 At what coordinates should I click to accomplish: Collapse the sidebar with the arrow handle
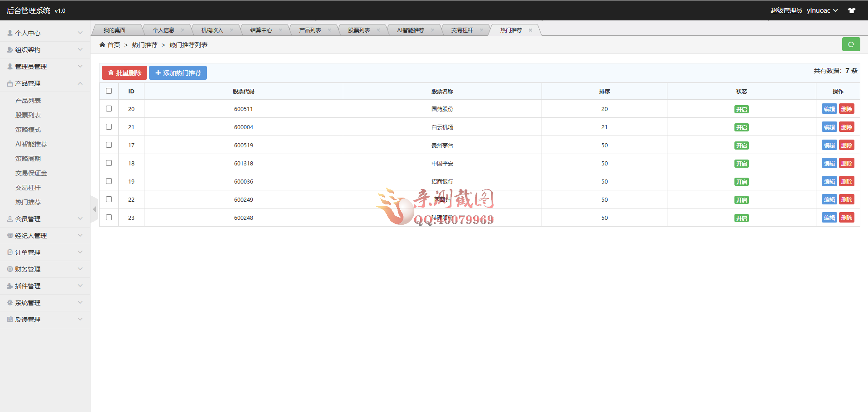(94, 209)
